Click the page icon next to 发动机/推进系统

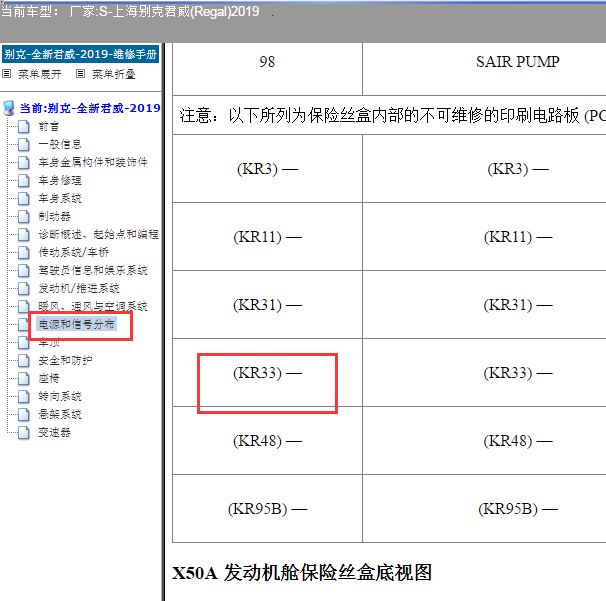pyautogui.click(x=24, y=288)
